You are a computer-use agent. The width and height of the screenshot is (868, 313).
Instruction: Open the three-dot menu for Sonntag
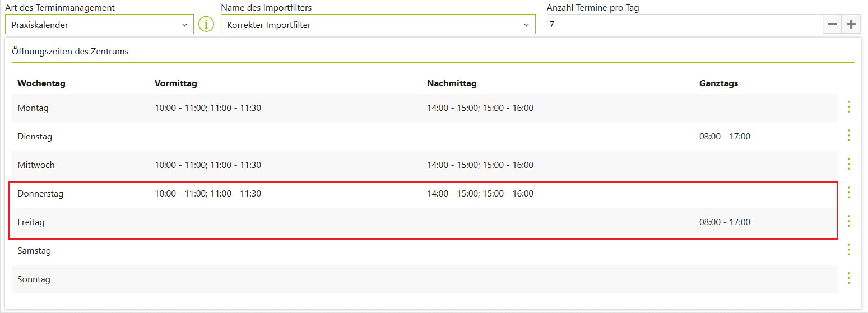(x=848, y=278)
